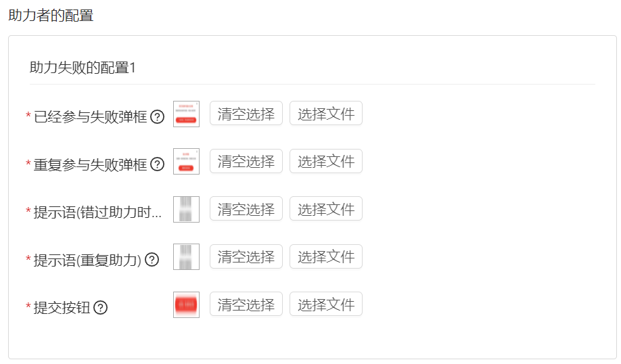This screenshot has width=621, height=364.
Task: Click help icon beside 提交按钮 label
Action: point(100,308)
